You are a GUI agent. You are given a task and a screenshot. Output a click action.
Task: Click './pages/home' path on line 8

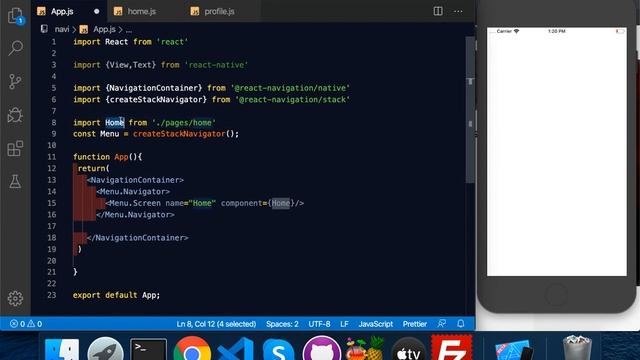coord(184,122)
